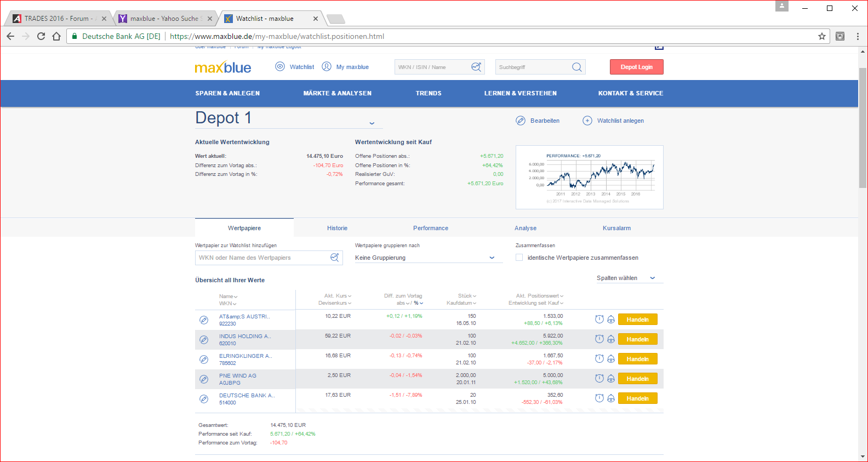Click the bell icon in the DEUTSCHE BANK row

pyautogui.click(x=611, y=398)
